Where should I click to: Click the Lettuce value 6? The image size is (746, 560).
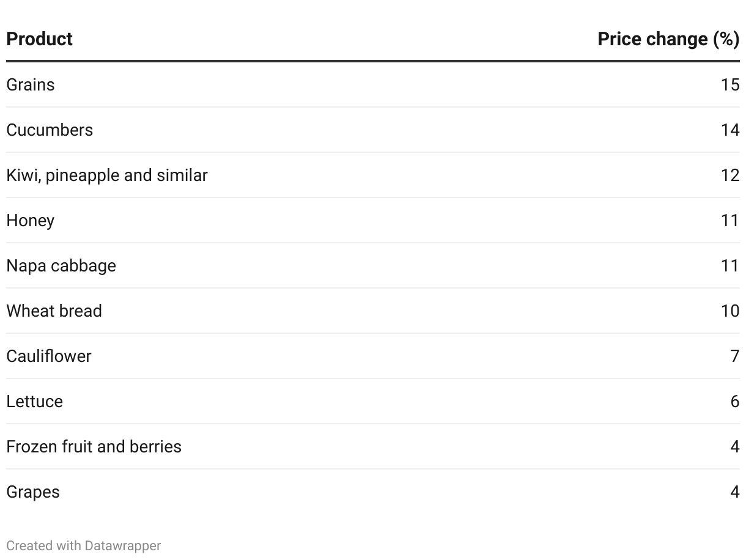coord(735,401)
